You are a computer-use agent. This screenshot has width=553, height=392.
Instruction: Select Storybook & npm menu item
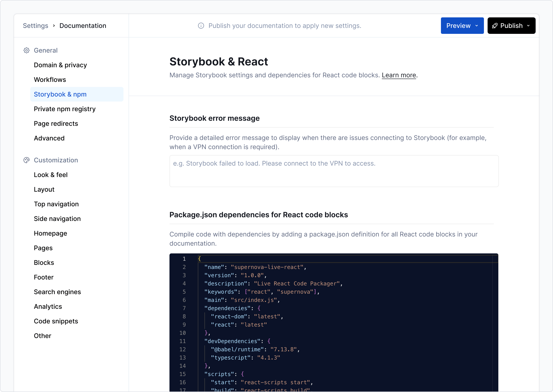[x=77, y=94]
